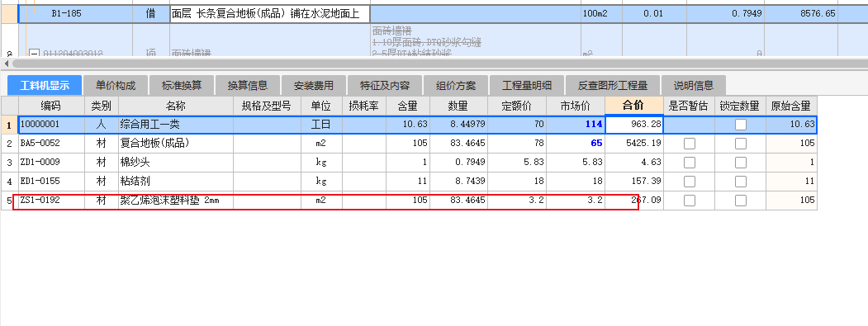This screenshot has width=868, height=326.
Task: Click the 含量 column header
Action: click(408, 105)
